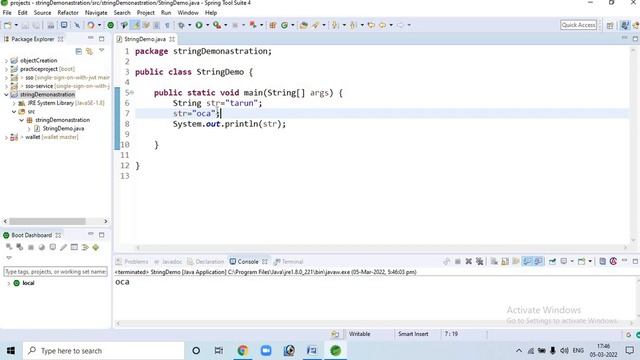Click the green Run button in toolbar
This screenshot has height=360, width=640.
coord(199,25)
